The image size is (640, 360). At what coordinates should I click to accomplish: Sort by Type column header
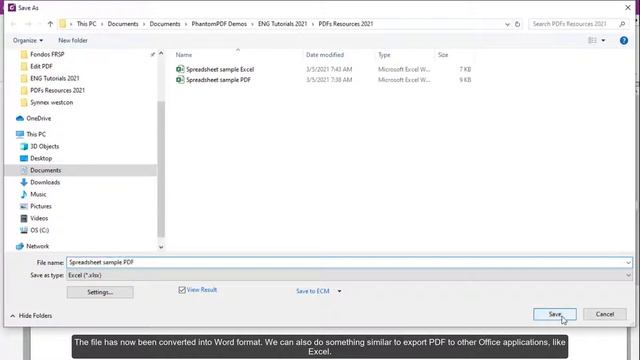coord(384,55)
